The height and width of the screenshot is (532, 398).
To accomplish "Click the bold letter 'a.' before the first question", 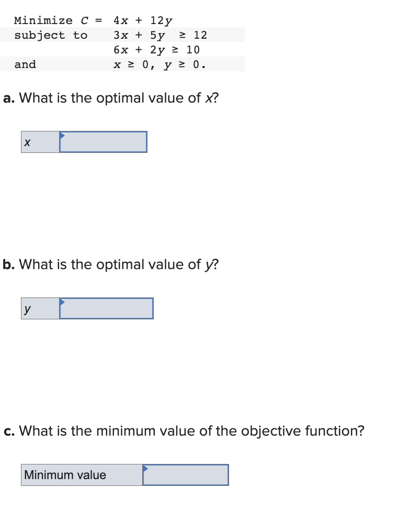I will click(8, 98).
